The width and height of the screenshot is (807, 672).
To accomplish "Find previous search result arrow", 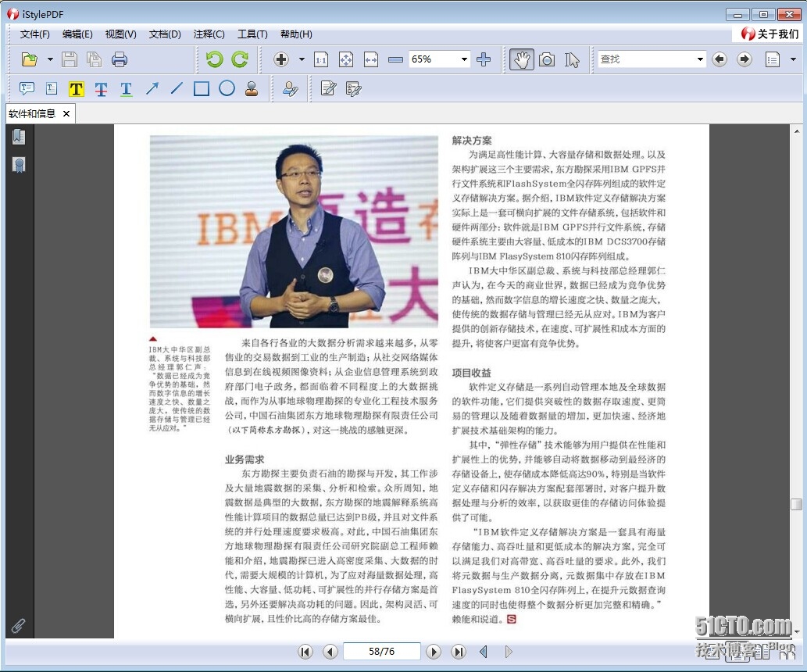I will 720,59.
